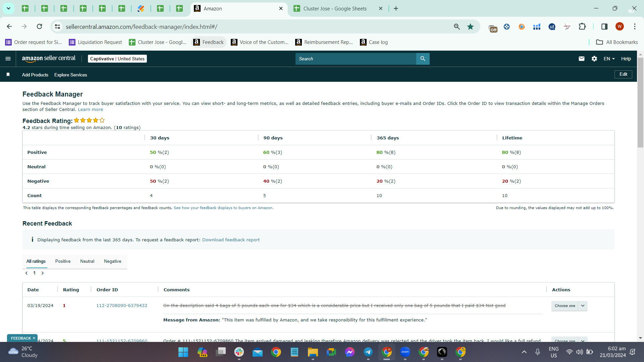The width and height of the screenshot is (644, 362).
Task: Open order ID 112-2708090-6379432
Action: coord(122,306)
